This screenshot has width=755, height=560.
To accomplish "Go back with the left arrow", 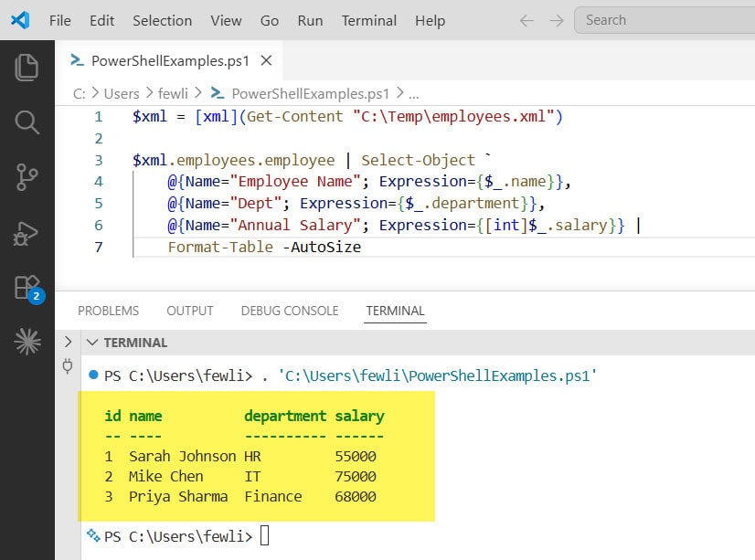I will [x=526, y=21].
